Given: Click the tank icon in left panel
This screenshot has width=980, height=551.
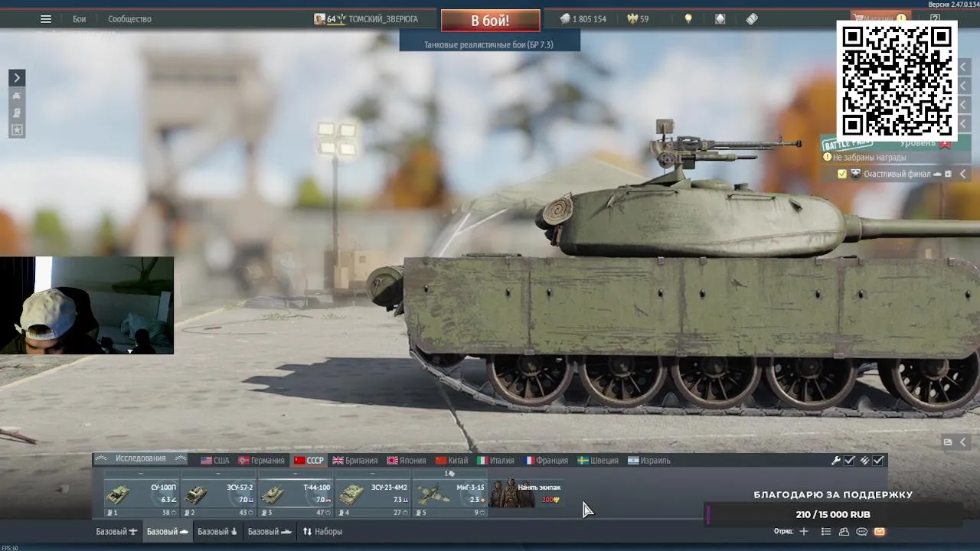Looking at the screenshot, I should click(x=17, y=96).
